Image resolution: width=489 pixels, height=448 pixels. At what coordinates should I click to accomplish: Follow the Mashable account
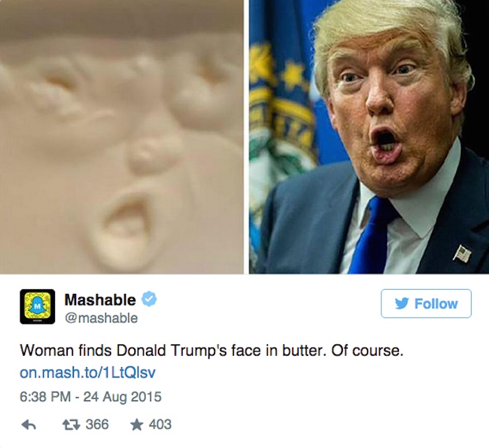pyautogui.click(x=426, y=304)
